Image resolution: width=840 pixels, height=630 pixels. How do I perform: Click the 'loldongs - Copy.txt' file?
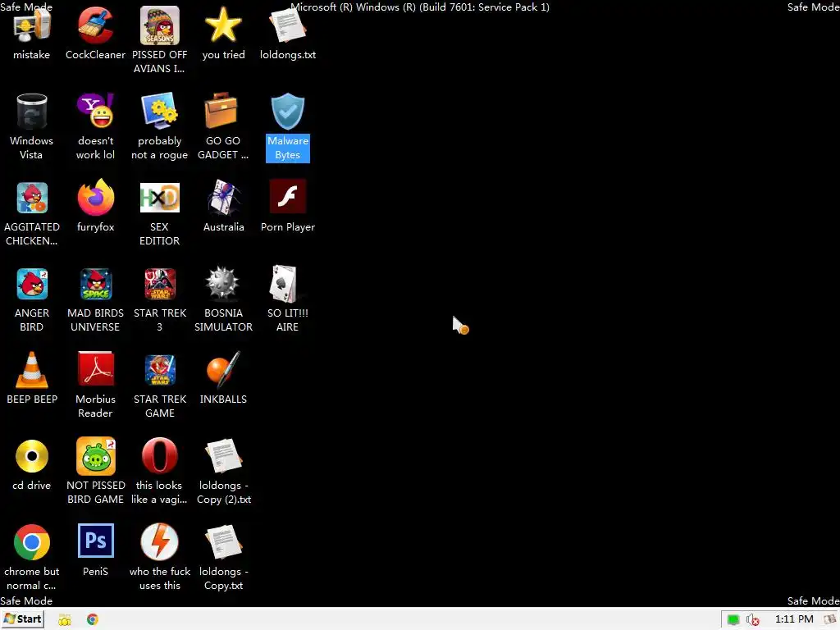pos(223,542)
